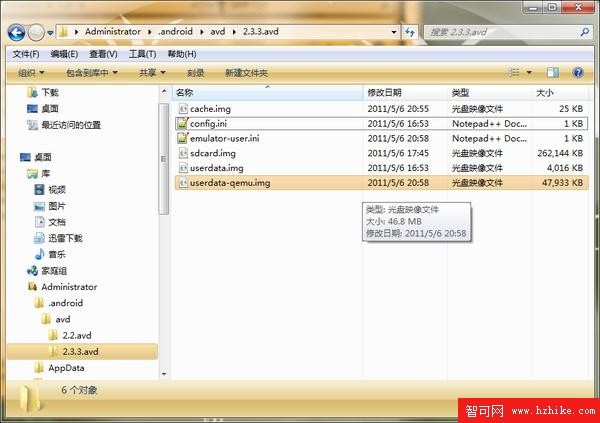Viewport: 600px width, 423px height.
Task: Sort by the 名称 column header
Action: coord(267,93)
